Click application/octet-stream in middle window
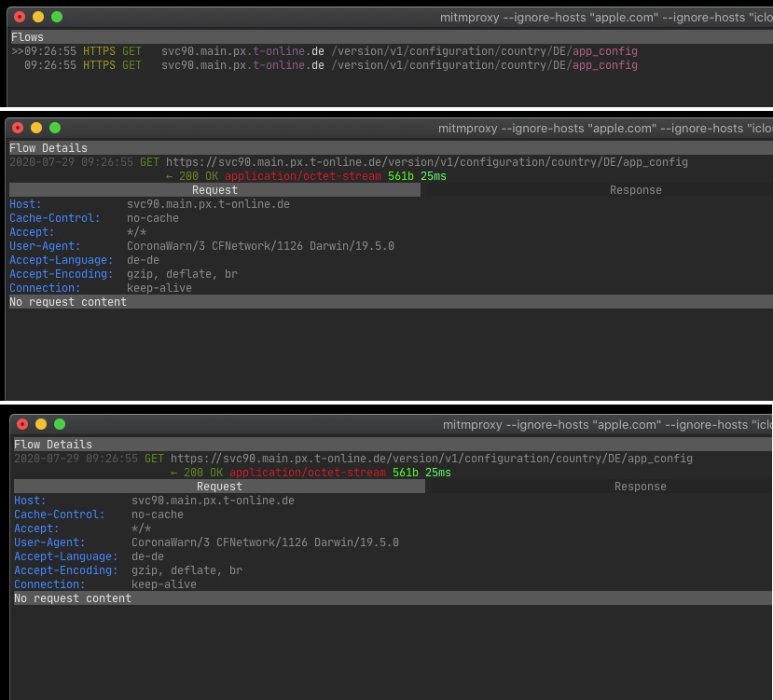Image resolution: width=773 pixels, height=700 pixels. (x=303, y=176)
